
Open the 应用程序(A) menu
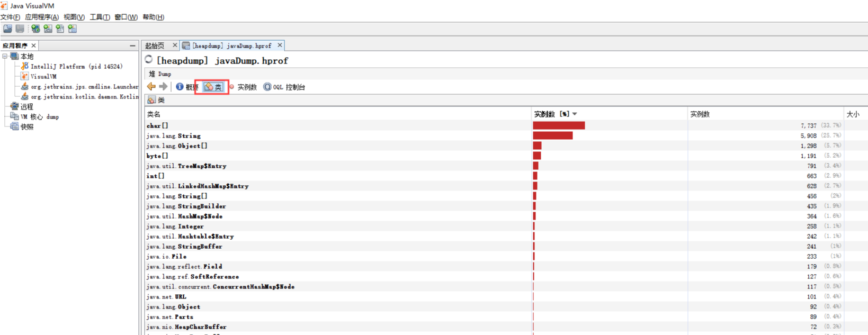[x=42, y=17]
